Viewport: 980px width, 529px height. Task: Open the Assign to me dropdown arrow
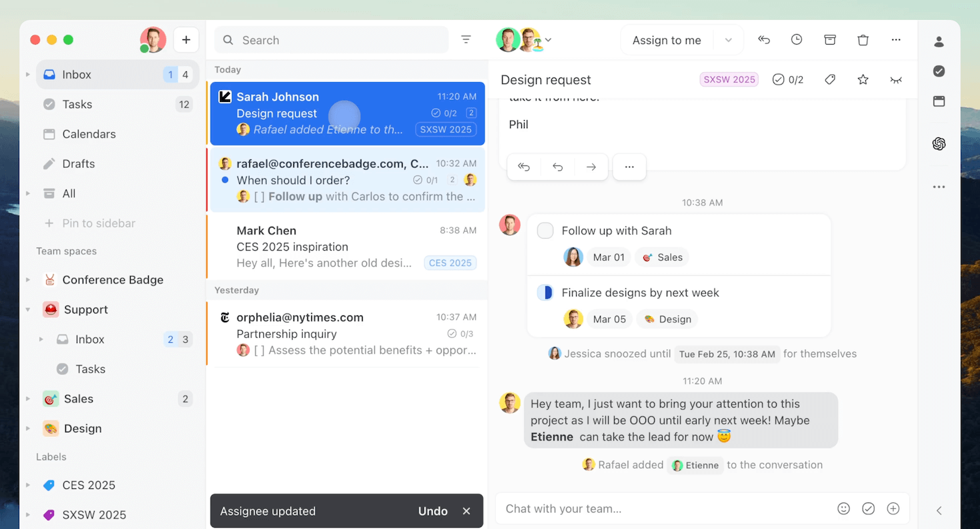pyautogui.click(x=729, y=40)
